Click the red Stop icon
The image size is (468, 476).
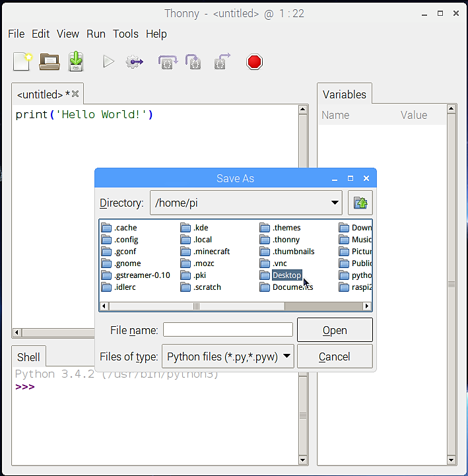254,62
